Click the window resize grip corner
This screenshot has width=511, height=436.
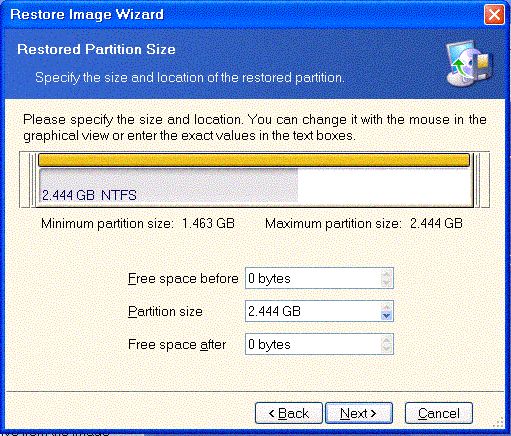(498, 423)
